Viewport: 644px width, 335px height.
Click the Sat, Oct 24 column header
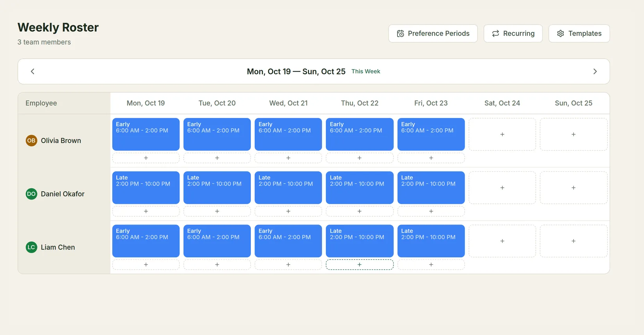point(502,103)
